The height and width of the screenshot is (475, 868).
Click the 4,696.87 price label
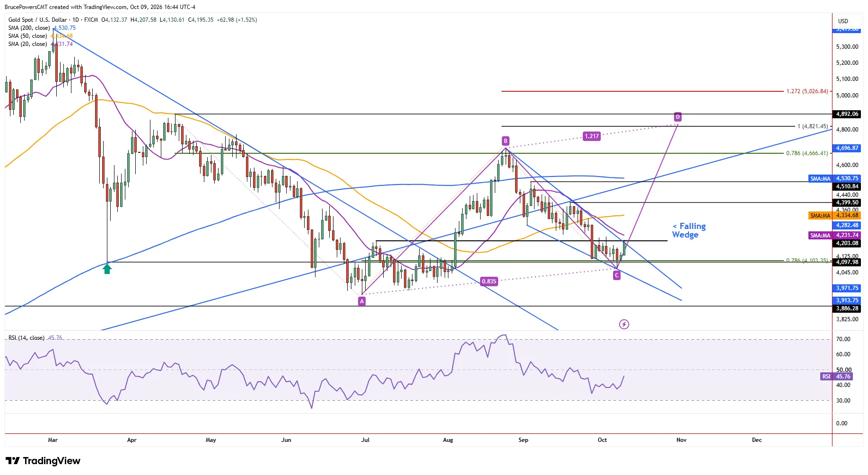pyautogui.click(x=847, y=148)
